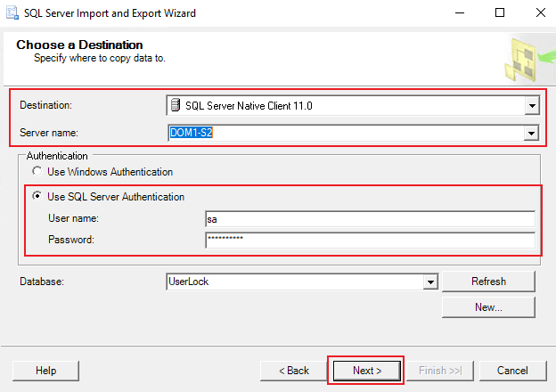
Task: Expand the Database dropdown arrow
Action: [x=430, y=282]
